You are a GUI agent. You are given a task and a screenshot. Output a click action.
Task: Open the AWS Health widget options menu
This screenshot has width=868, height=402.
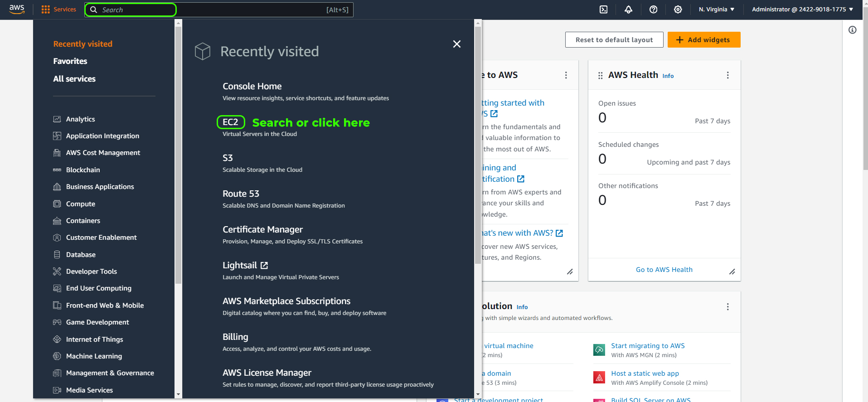click(728, 75)
